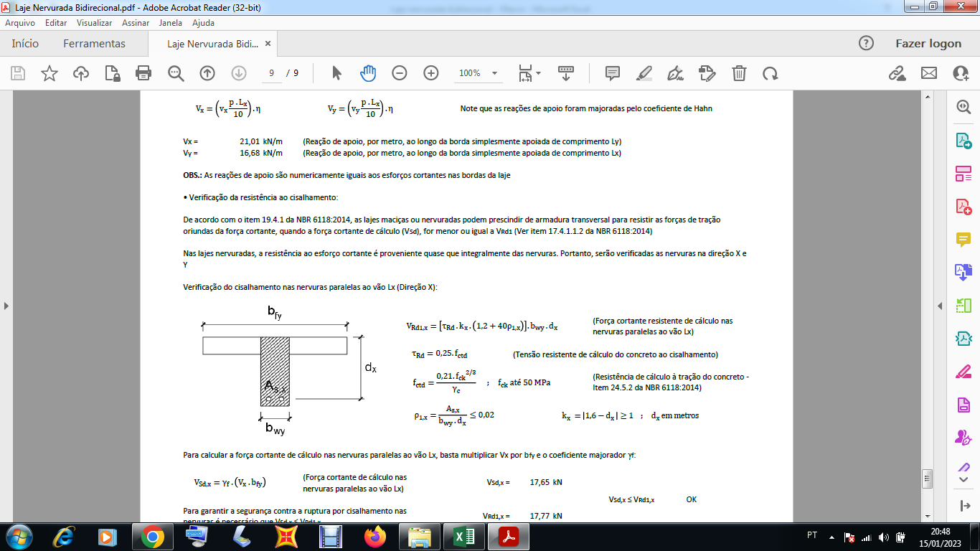Screen dimensions: 980x551
Task: Select the Laje Nervurada Bidi... document tab
Action: coord(212,44)
